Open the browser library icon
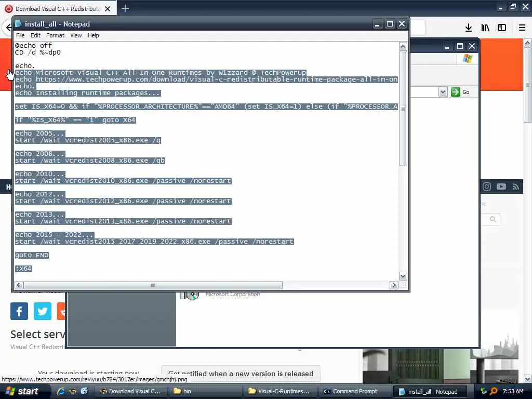This screenshot has width=532, height=399. tap(485, 28)
